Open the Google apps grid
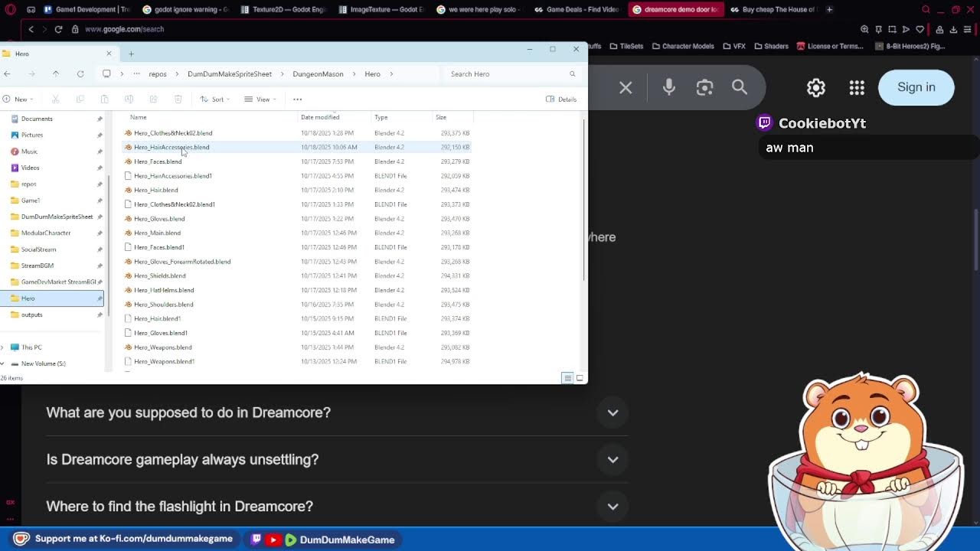Image resolution: width=980 pixels, height=551 pixels. click(x=857, y=87)
